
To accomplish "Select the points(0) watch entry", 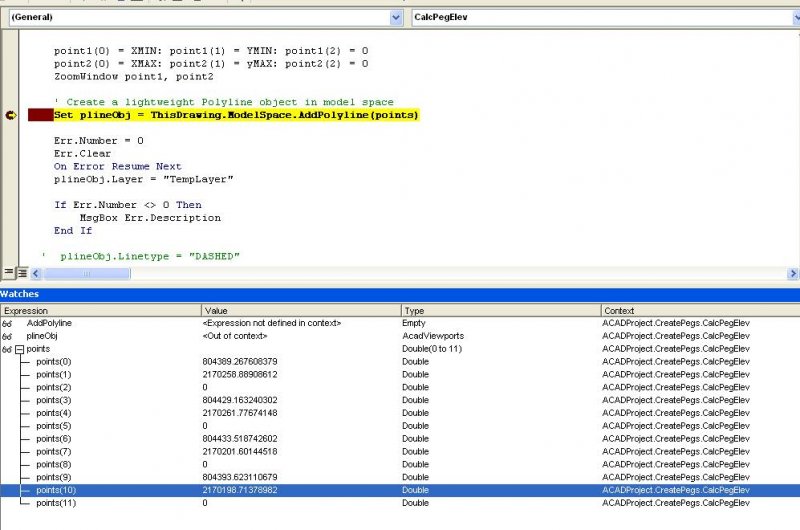I will [x=53, y=362].
